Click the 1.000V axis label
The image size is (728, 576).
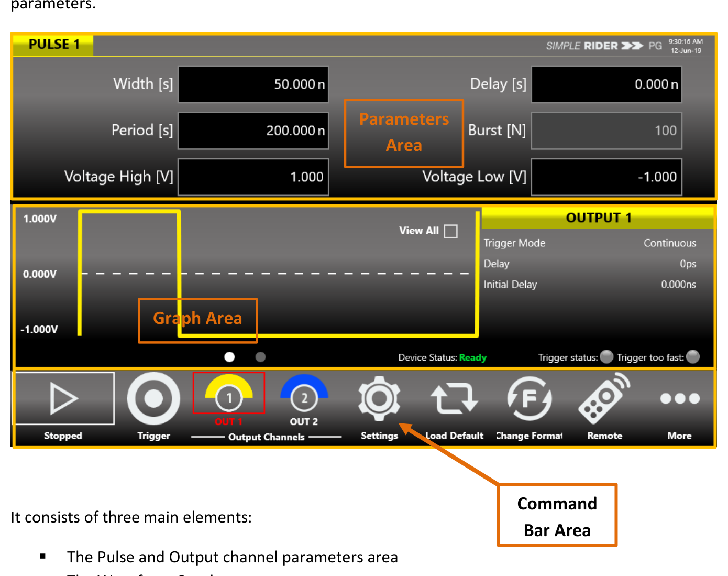pyautogui.click(x=40, y=219)
